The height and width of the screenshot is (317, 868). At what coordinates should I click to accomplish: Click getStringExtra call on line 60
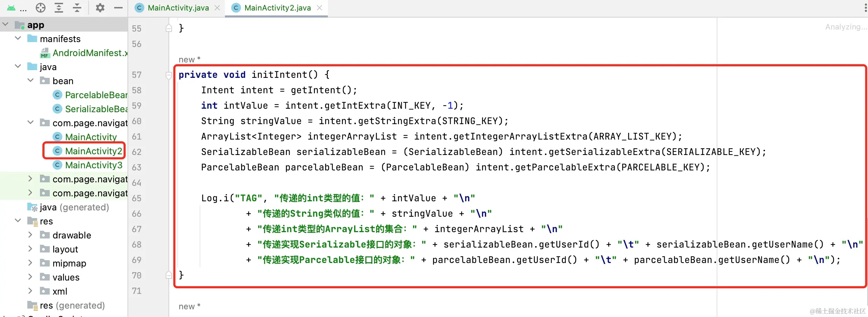(x=397, y=121)
